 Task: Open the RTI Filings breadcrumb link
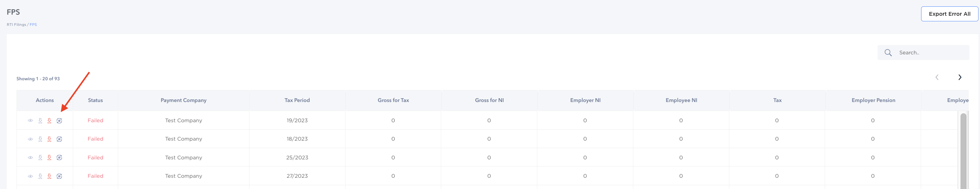(17, 25)
